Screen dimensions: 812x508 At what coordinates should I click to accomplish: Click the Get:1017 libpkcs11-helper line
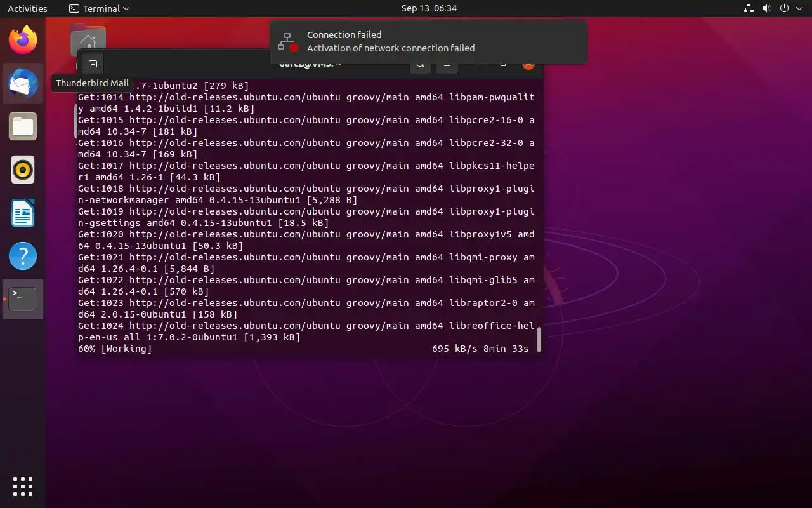click(x=306, y=171)
